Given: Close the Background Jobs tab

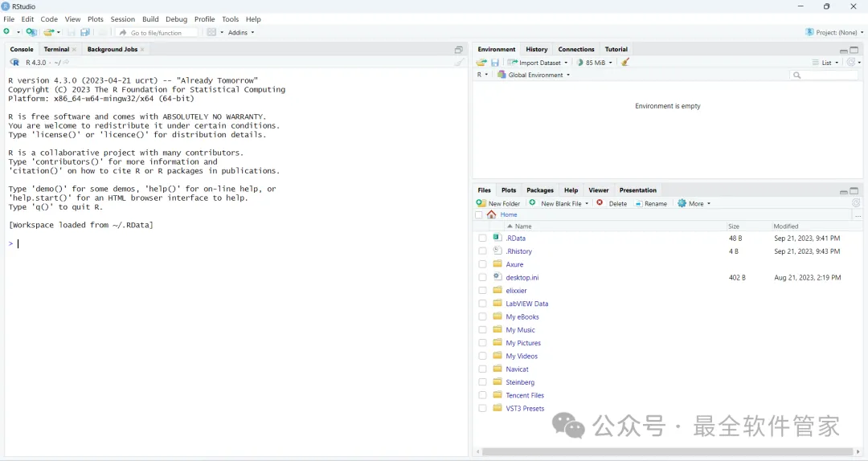Looking at the screenshot, I should 142,49.
